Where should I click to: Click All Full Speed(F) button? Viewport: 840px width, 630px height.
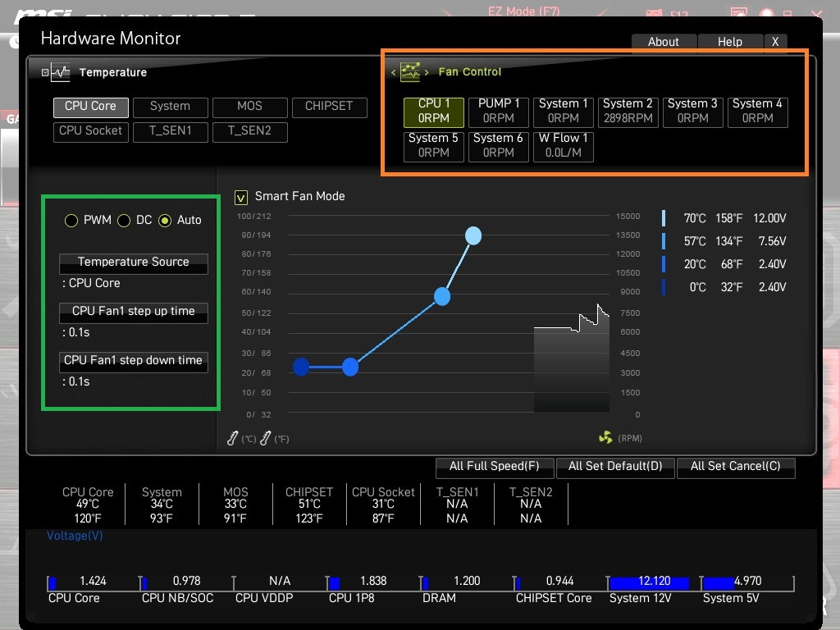[x=495, y=467]
